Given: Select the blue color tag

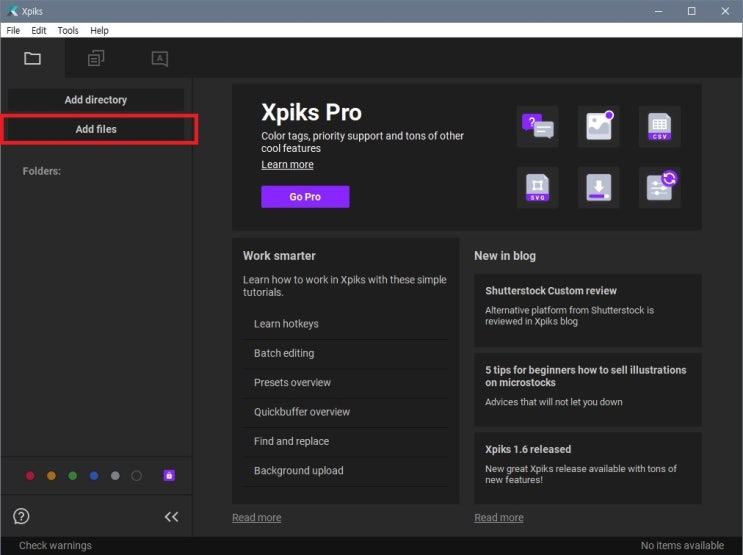Looking at the screenshot, I should tap(94, 475).
